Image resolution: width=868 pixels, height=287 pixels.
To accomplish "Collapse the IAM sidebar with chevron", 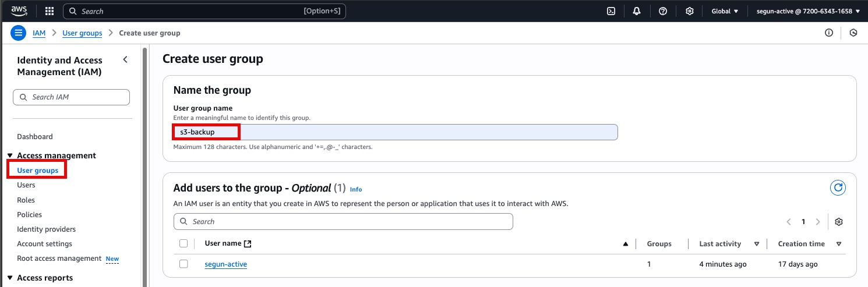I will coord(125,59).
